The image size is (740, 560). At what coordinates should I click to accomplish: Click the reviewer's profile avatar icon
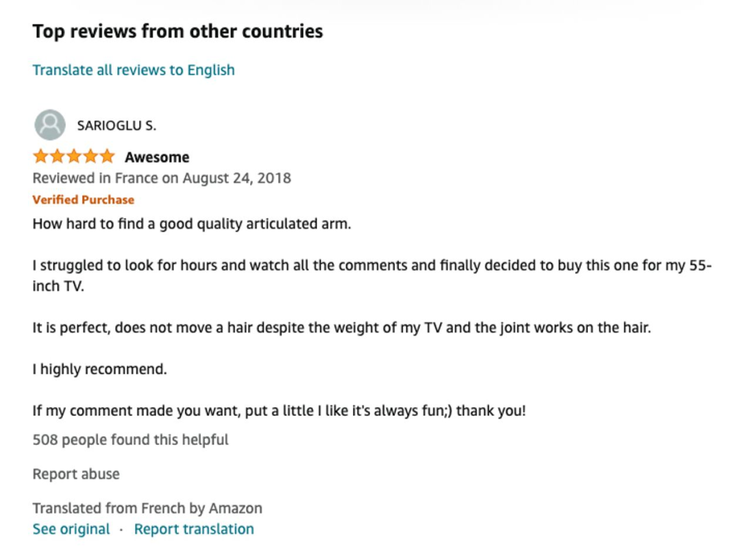point(49,125)
